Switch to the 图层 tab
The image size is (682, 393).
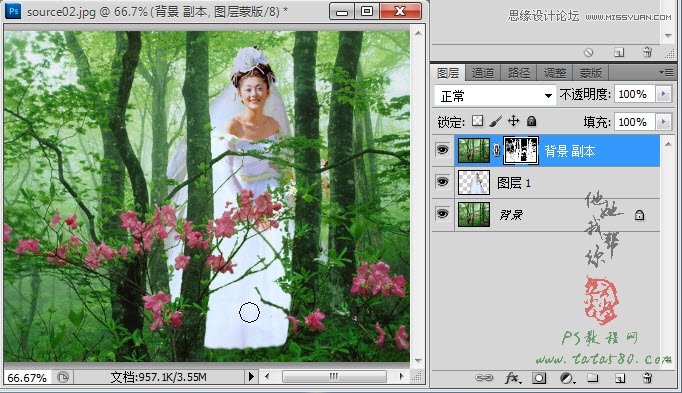(448, 73)
